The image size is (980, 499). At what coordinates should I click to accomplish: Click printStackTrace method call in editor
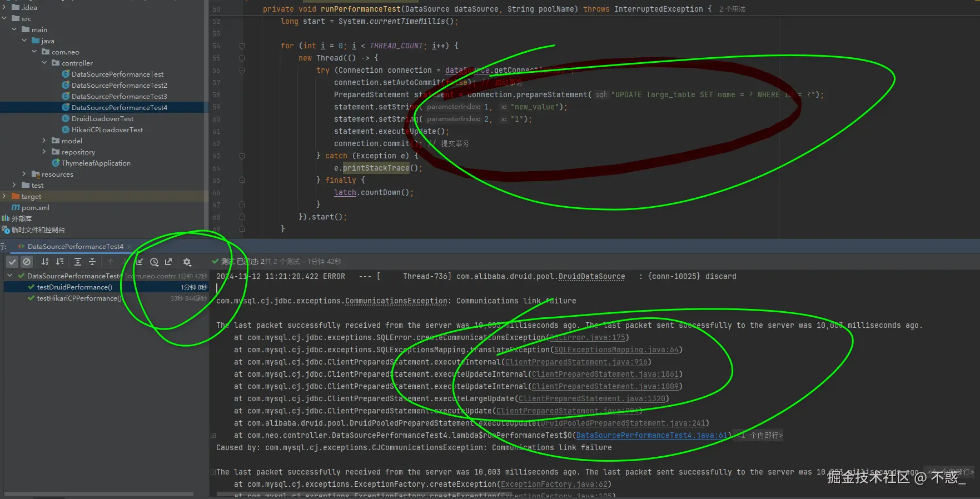coord(376,168)
